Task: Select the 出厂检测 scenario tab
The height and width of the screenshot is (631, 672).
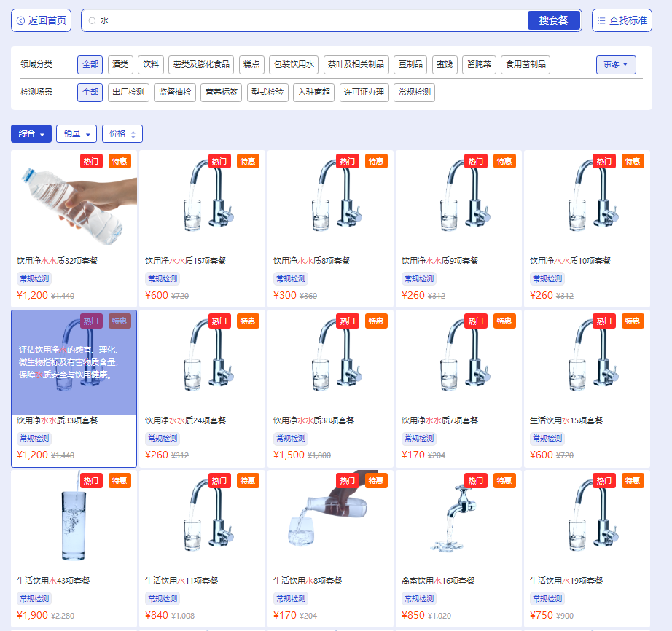Action: [x=128, y=93]
